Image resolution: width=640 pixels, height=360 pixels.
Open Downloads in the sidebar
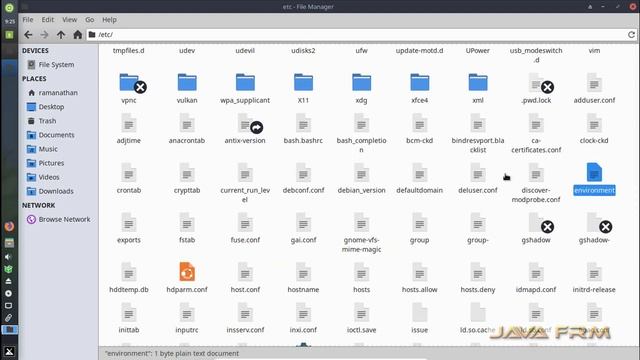coord(50,191)
